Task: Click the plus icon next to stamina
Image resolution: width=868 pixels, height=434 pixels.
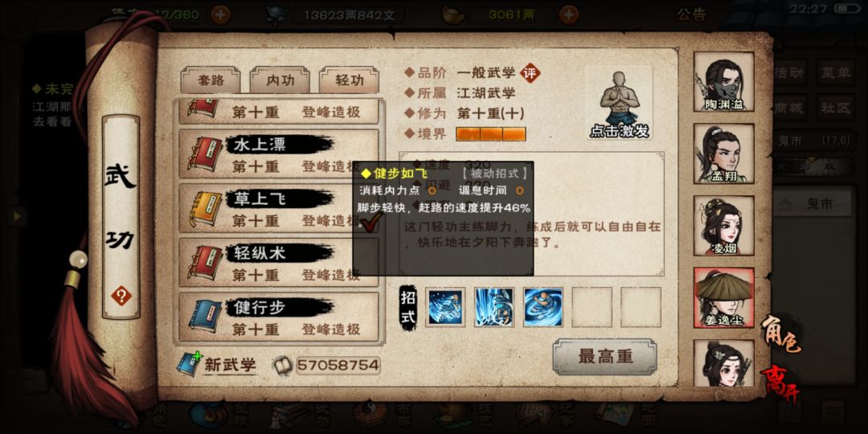Action: coord(220,14)
